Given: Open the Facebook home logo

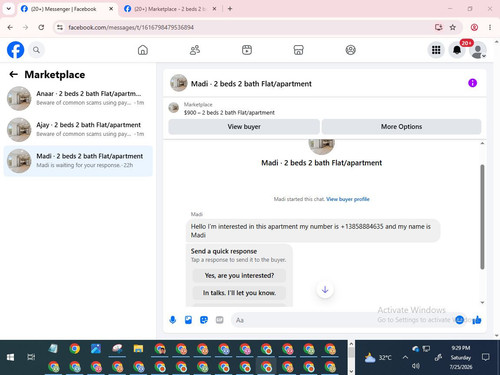Looking at the screenshot, I should (15, 50).
